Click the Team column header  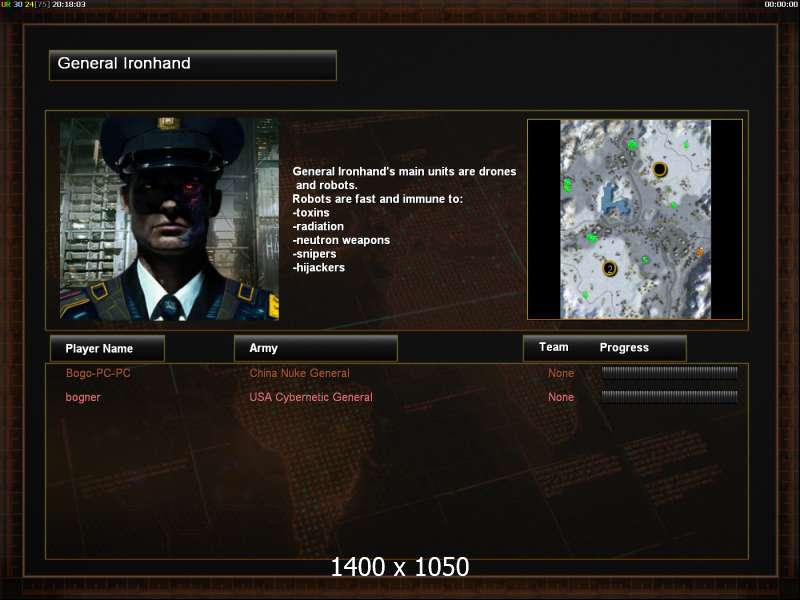[x=554, y=347]
